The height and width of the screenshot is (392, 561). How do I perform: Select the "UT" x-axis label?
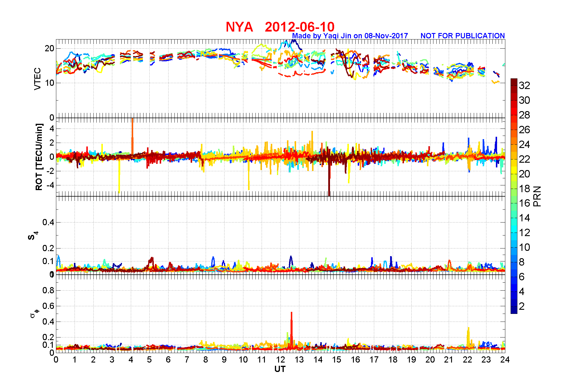coord(280,369)
